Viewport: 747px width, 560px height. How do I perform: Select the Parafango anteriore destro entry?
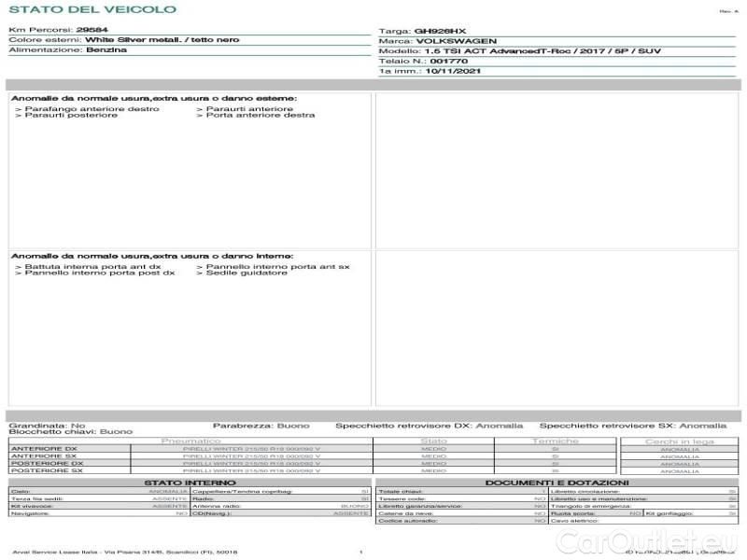pos(87,109)
